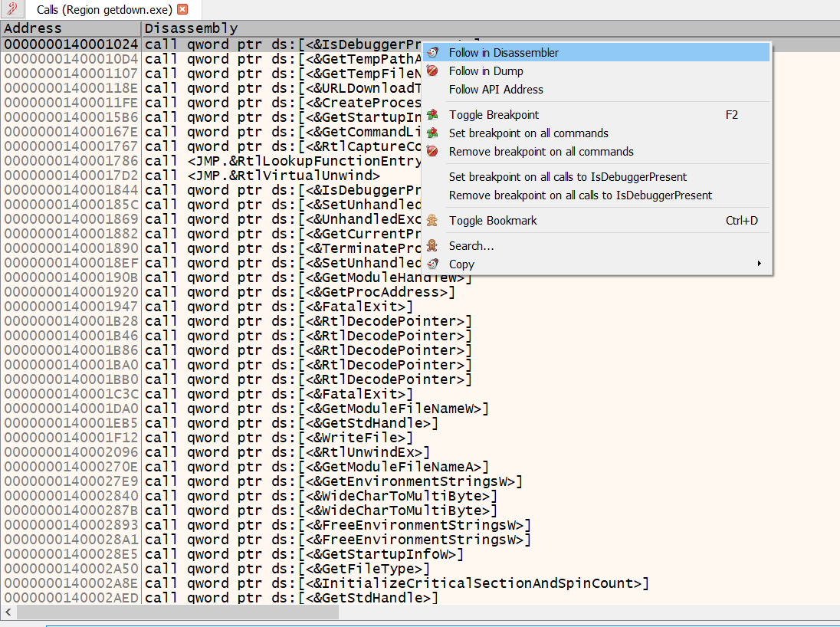Click the horizontal scrollbar left arrow
The image size is (840, 627).
8,612
